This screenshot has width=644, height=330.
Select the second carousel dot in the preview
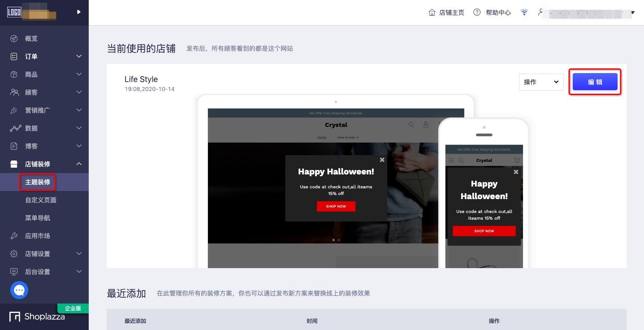point(339,240)
